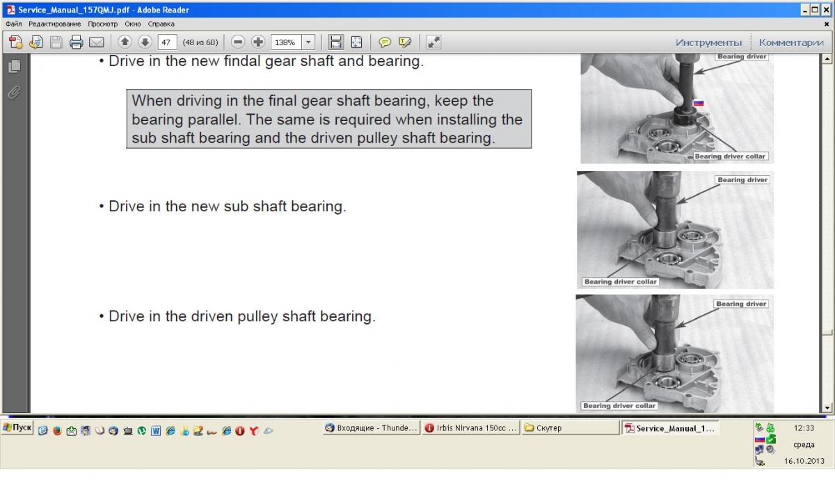This screenshot has height=504, width=835.
Task: Open the Файл menu
Action: pos(13,24)
